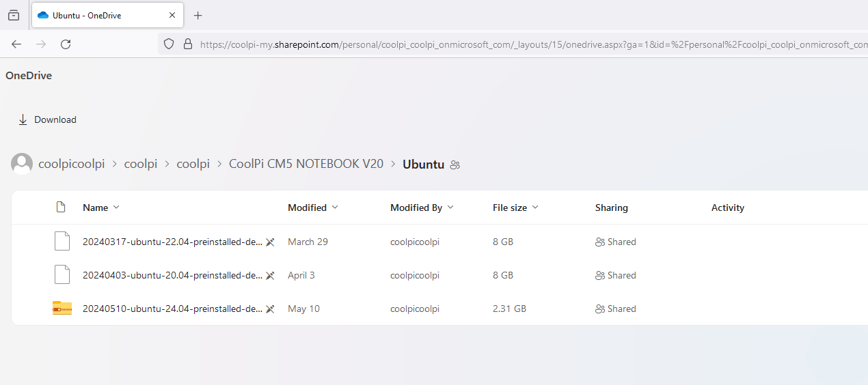
Task: Open 20240403-ubuntu-20.04-preinstalled file
Action: click(172, 275)
